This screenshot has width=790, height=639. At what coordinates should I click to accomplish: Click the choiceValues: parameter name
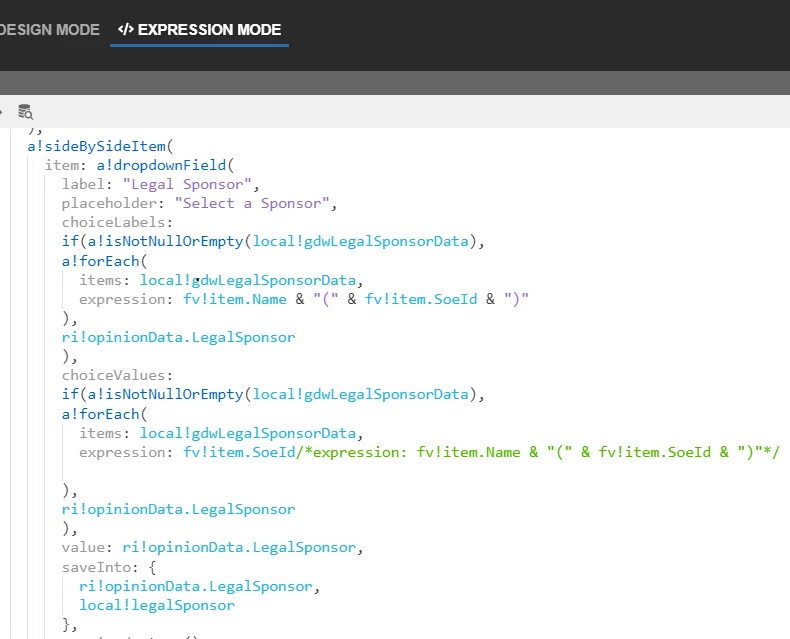click(x=117, y=375)
